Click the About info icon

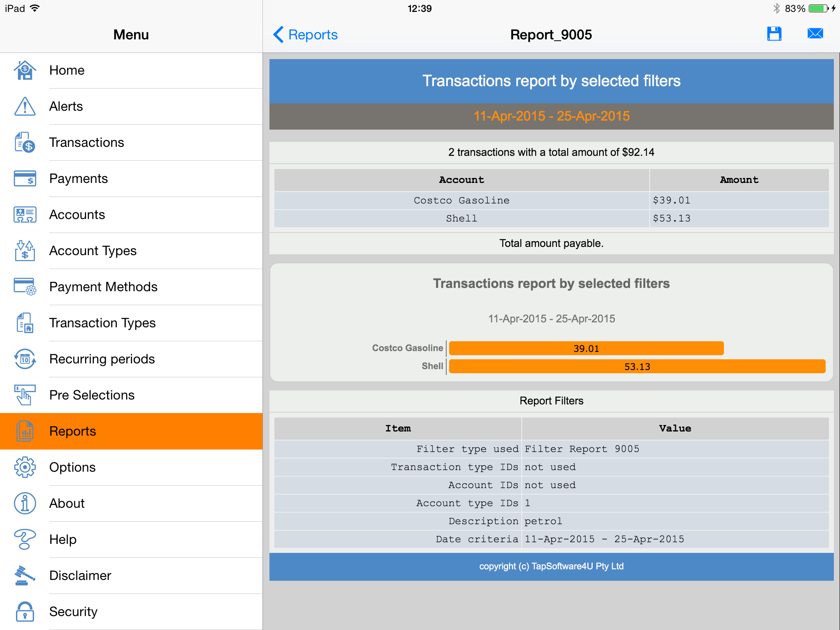pyautogui.click(x=25, y=503)
